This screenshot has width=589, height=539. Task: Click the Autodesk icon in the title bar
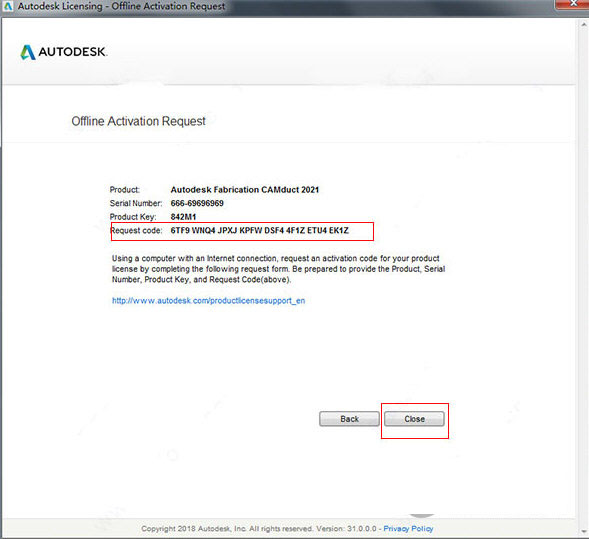pos(7,6)
